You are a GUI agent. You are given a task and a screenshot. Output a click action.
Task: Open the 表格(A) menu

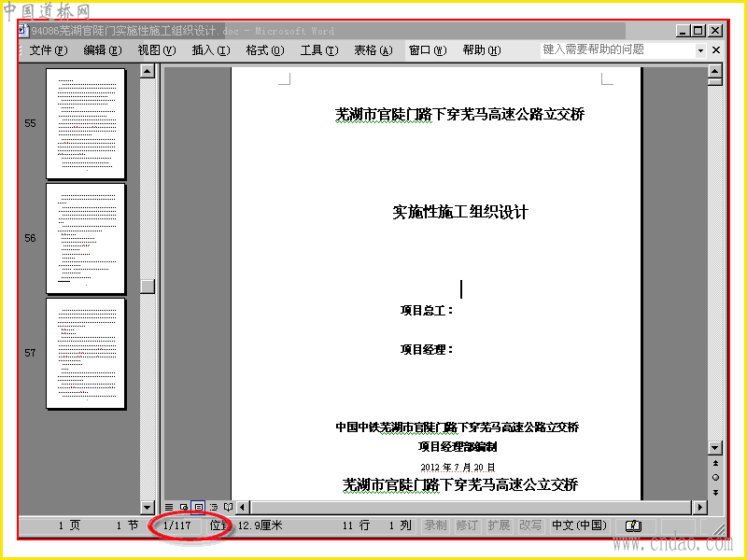(x=373, y=50)
